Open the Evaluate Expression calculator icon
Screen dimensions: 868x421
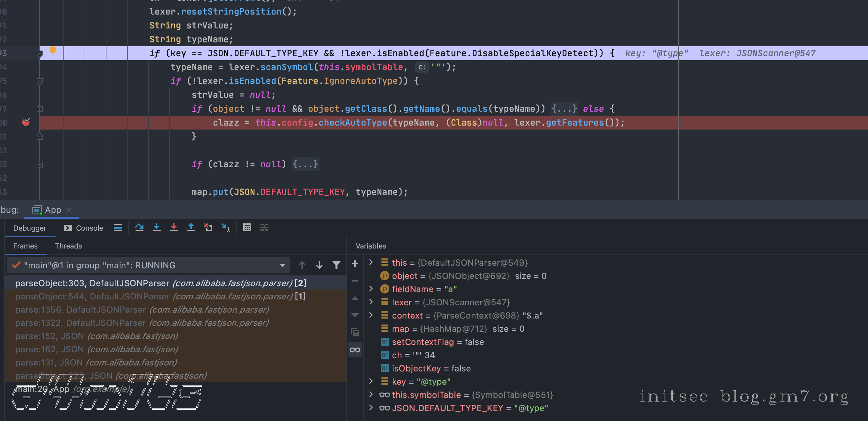tap(247, 228)
